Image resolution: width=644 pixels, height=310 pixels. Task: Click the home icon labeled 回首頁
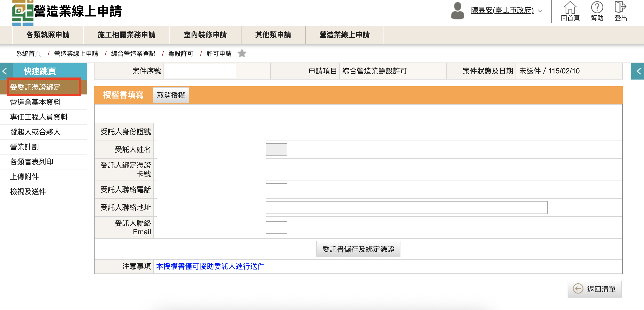pyautogui.click(x=570, y=8)
